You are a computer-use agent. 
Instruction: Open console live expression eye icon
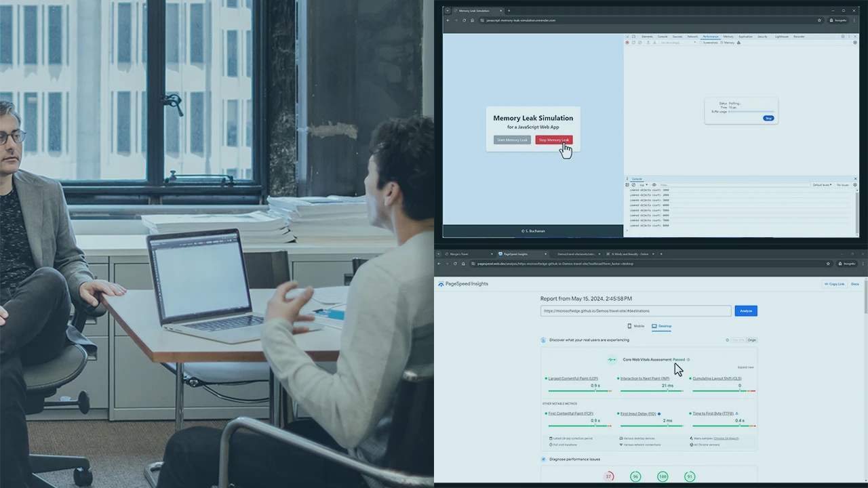coord(654,185)
